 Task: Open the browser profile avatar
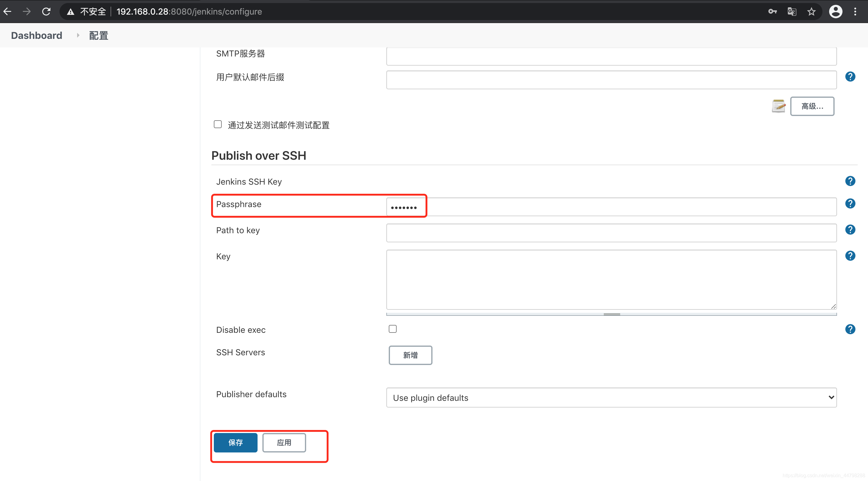point(836,12)
